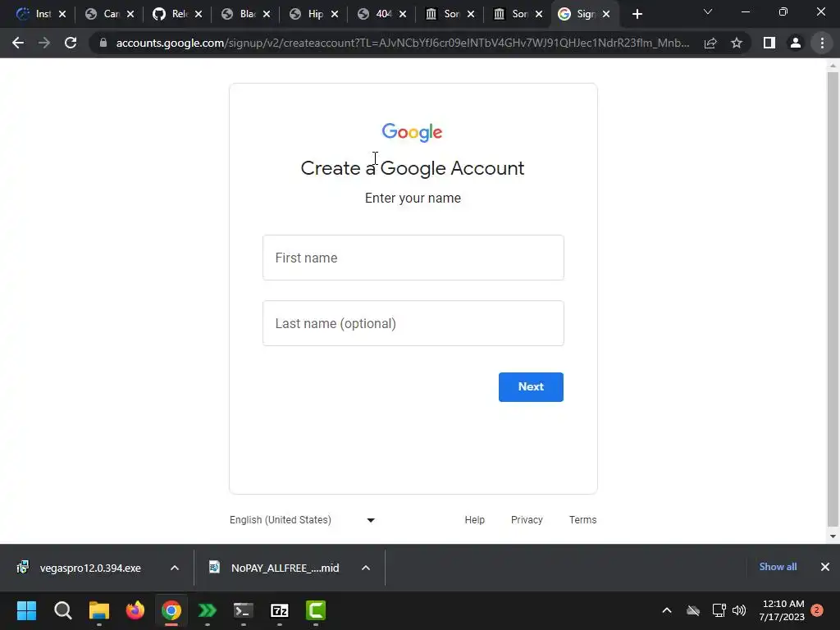The image size is (840, 630).
Task: Launch Firefox from the taskbar
Action: click(x=135, y=610)
